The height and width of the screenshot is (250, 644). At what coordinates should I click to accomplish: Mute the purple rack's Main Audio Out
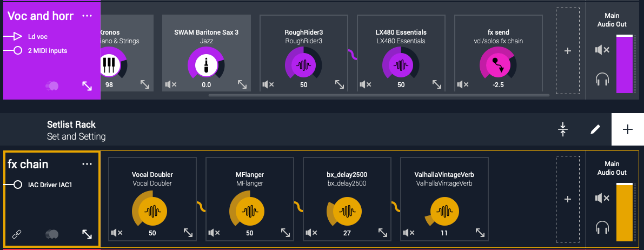[x=602, y=50]
